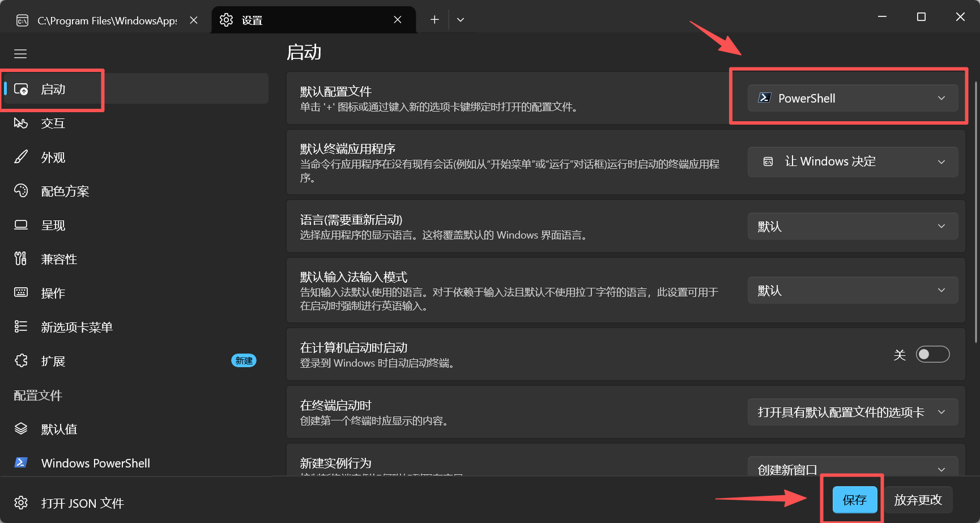Click the 默认配置文件 setting title
The height and width of the screenshot is (523, 980).
pyautogui.click(x=336, y=91)
